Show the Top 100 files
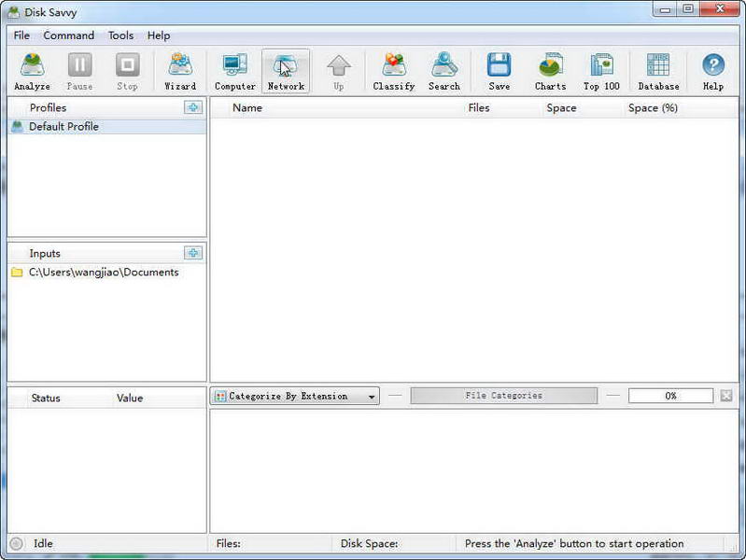The image size is (746, 560). (x=601, y=71)
